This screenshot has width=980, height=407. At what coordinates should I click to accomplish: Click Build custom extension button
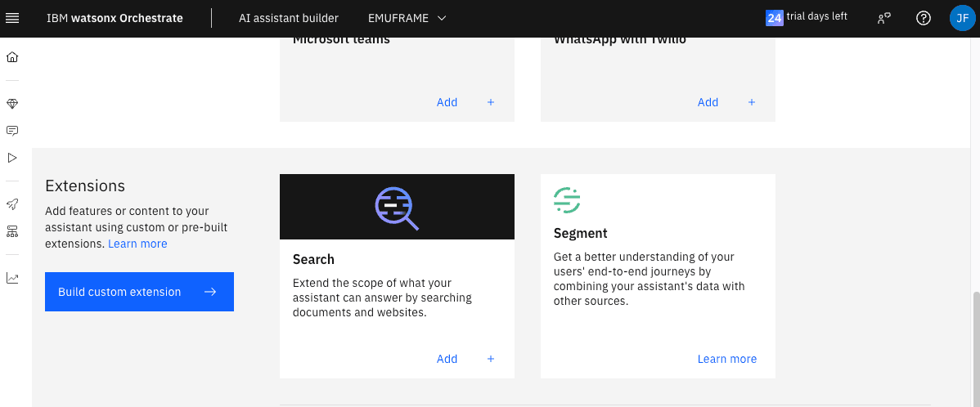[x=139, y=292]
